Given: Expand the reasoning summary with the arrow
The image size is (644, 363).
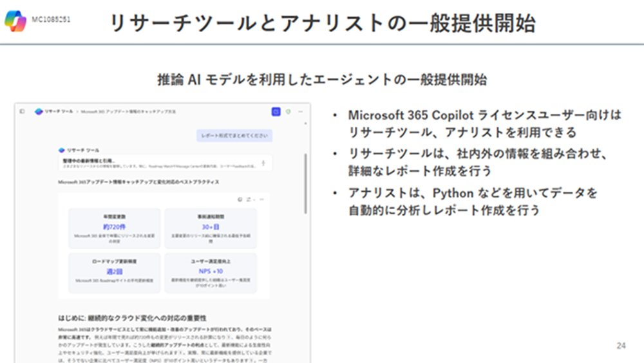Looking at the screenshot, I should pos(263,163).
